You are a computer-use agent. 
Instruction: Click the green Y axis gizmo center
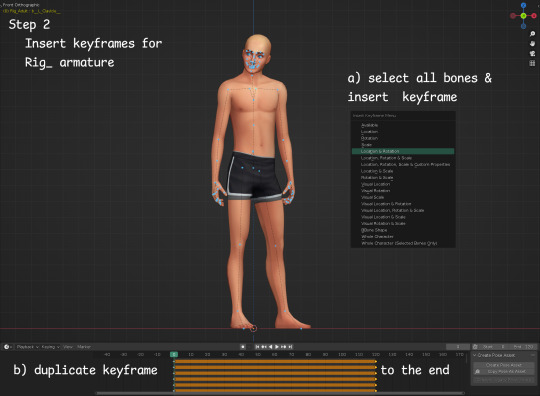(523, 15)
